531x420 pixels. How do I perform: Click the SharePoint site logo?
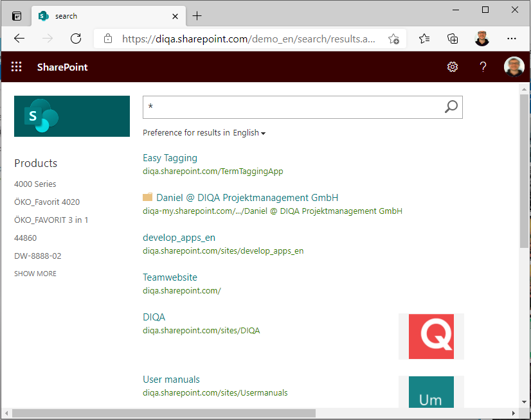pos(72,116)
